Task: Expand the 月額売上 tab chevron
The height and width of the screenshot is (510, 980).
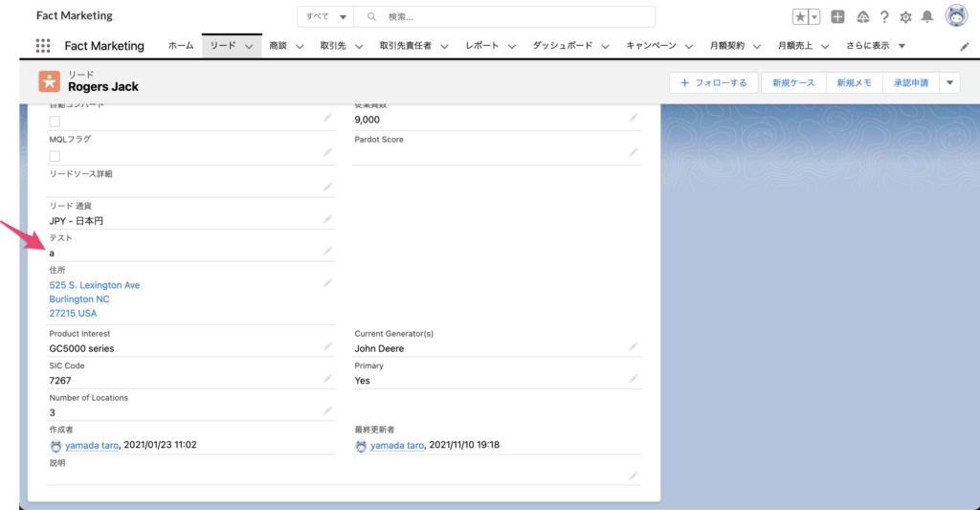Action: coord(825,46)
